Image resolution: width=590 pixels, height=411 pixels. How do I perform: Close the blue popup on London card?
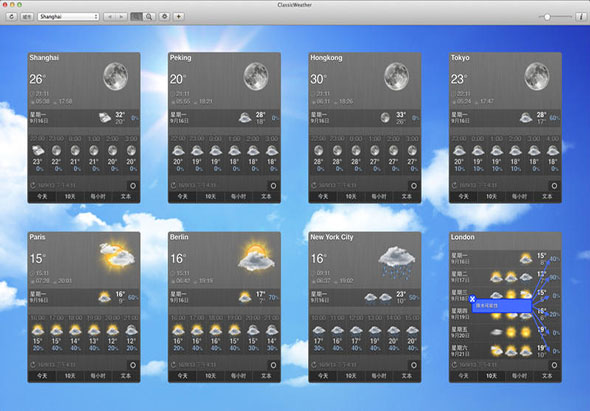coord(472,299)
